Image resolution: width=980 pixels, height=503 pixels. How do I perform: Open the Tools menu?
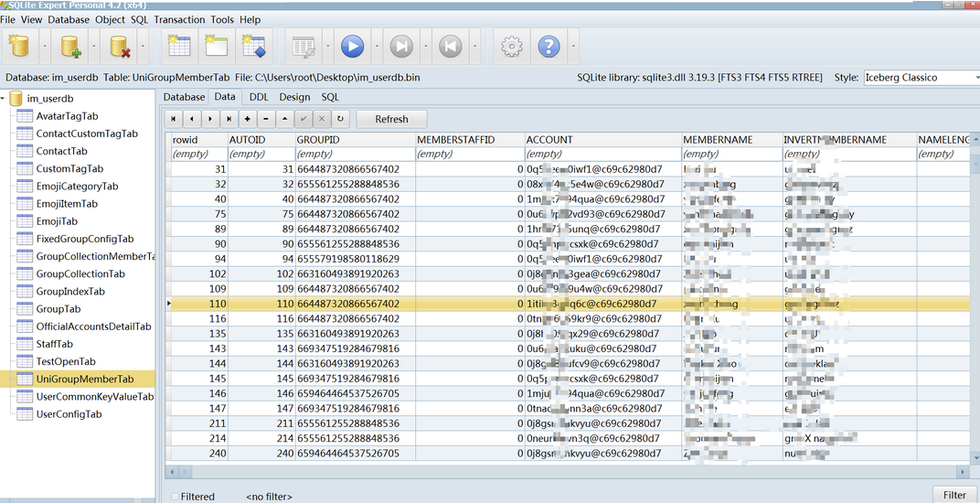click(222, 20)
